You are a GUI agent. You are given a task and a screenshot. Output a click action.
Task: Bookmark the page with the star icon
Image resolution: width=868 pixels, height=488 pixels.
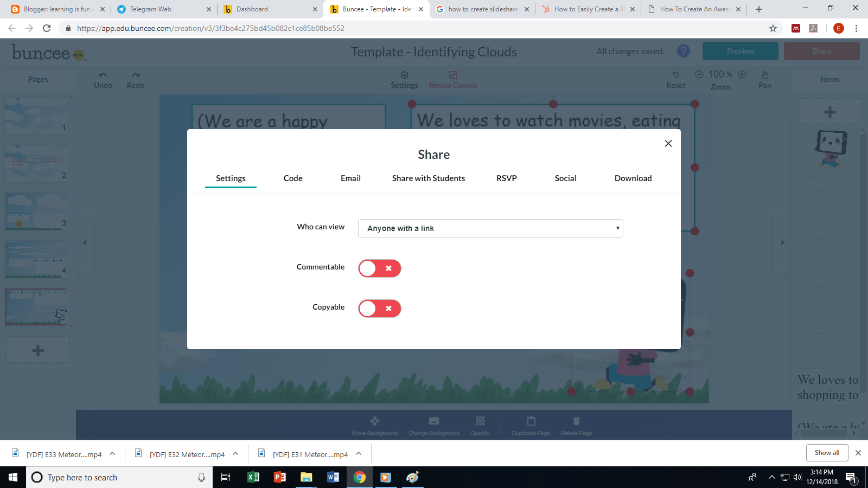point(773,28)
